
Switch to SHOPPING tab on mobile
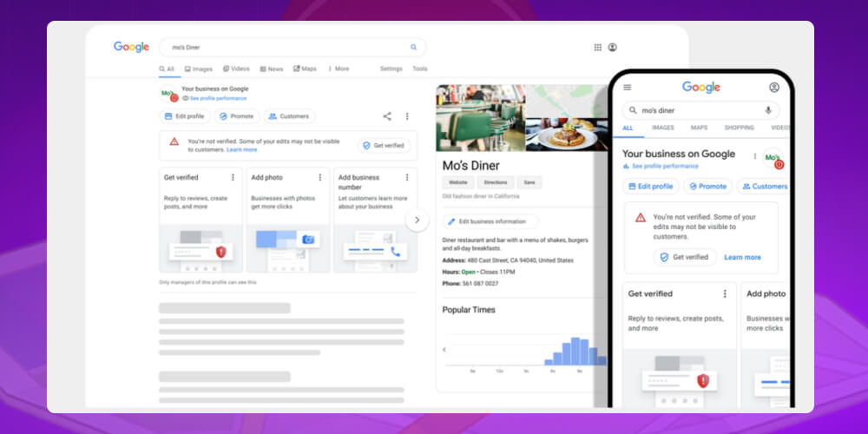coord(739,128)
